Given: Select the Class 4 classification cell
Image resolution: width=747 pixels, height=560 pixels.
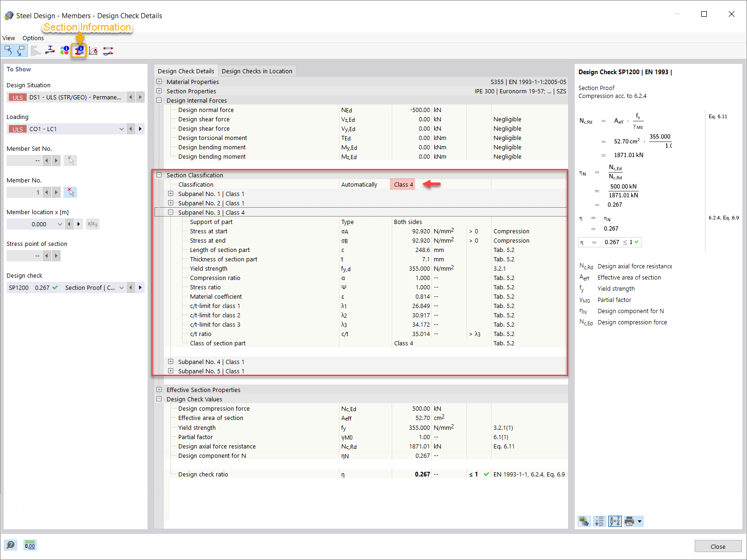Looking at the screenshot, I should point(403,184).
